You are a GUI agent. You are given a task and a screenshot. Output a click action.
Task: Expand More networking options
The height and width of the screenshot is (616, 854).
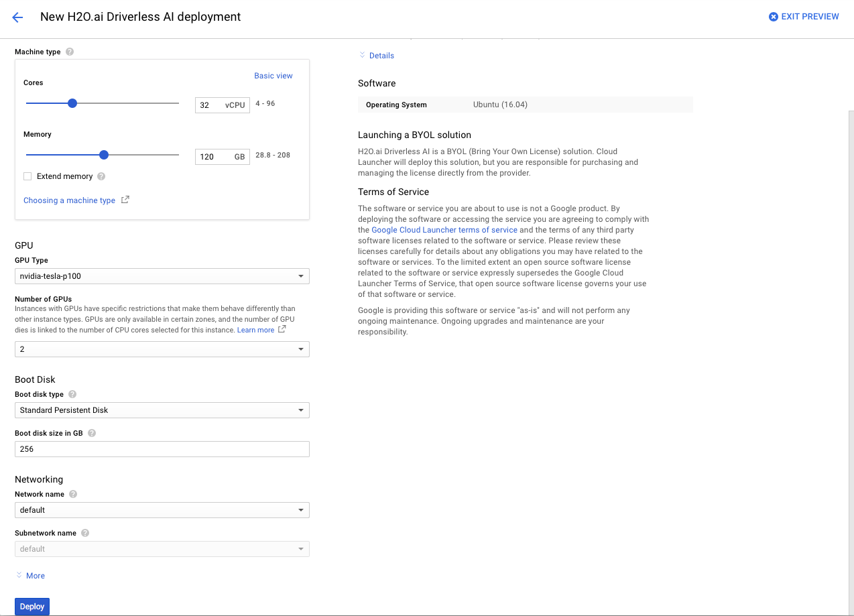[x=31, y=575]
